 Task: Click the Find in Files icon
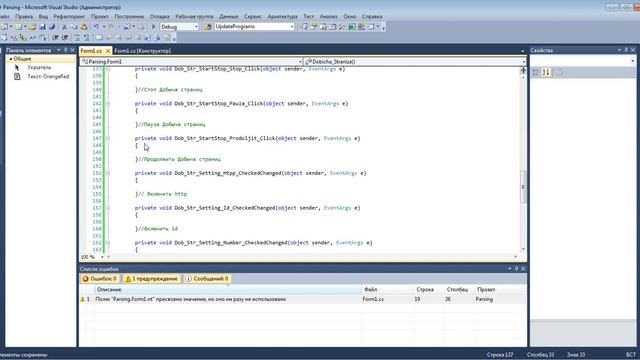coord(208,27)
